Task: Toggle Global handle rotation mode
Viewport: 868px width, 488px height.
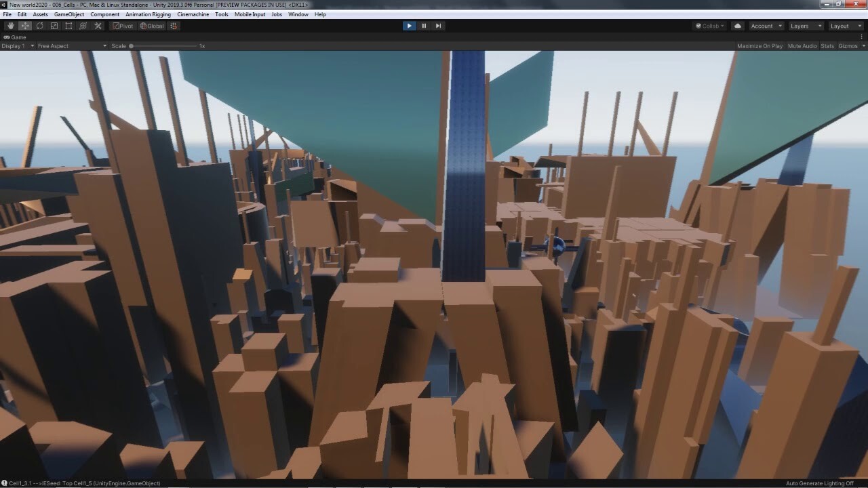Action: pyautogui.click(x=151, y=26)
